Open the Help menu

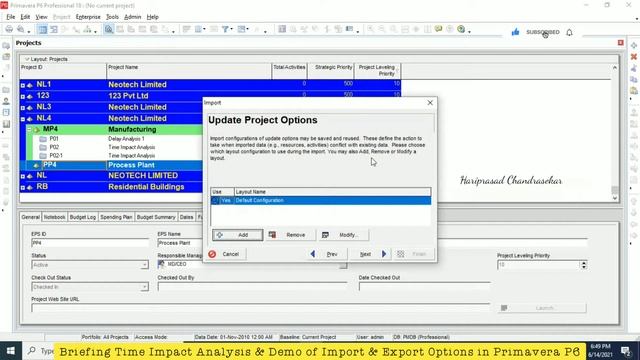[152, 17]
